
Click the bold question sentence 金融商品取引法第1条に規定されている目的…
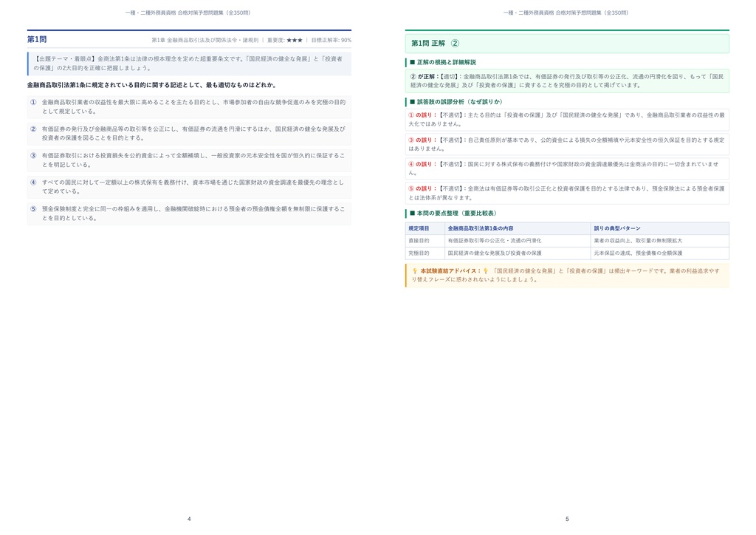(151, 85)
